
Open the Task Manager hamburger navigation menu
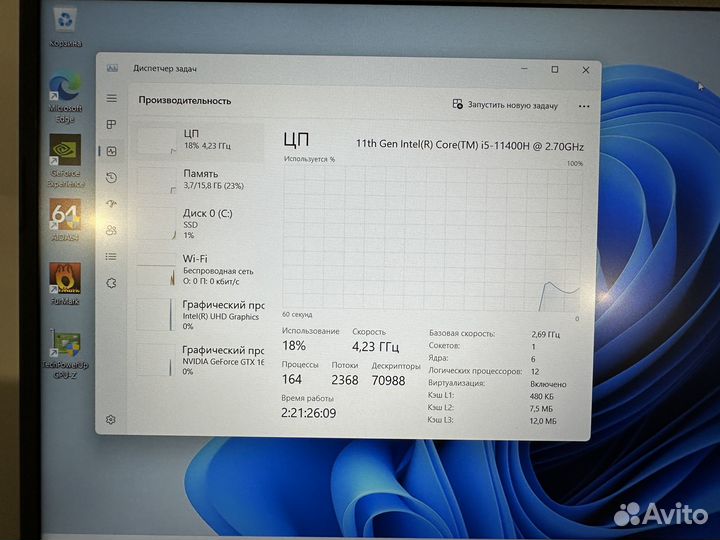pyautogui.click(x=112, y=98)
